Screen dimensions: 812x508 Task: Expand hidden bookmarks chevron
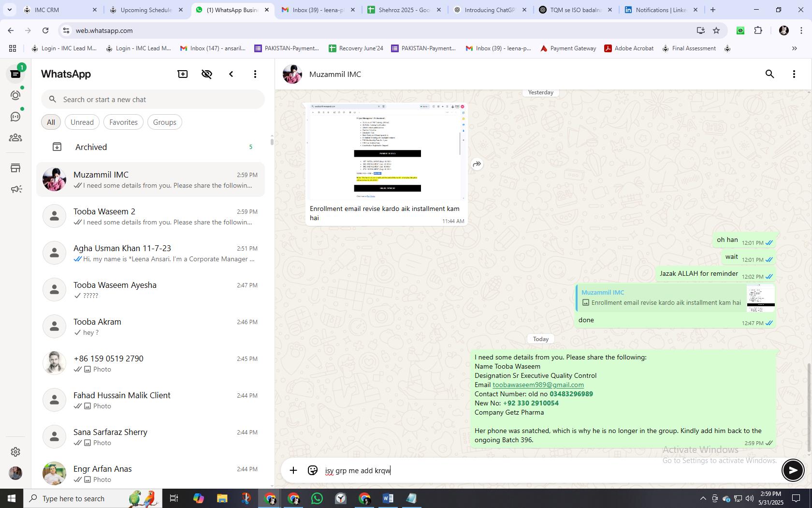click(x=794, y=48)
